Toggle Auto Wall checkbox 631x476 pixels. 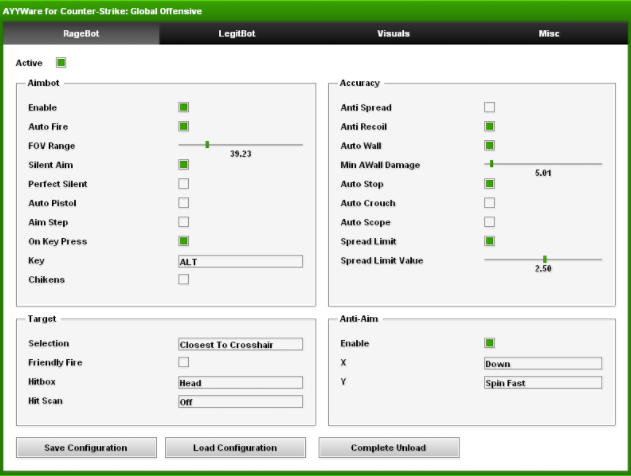(489, 145)
